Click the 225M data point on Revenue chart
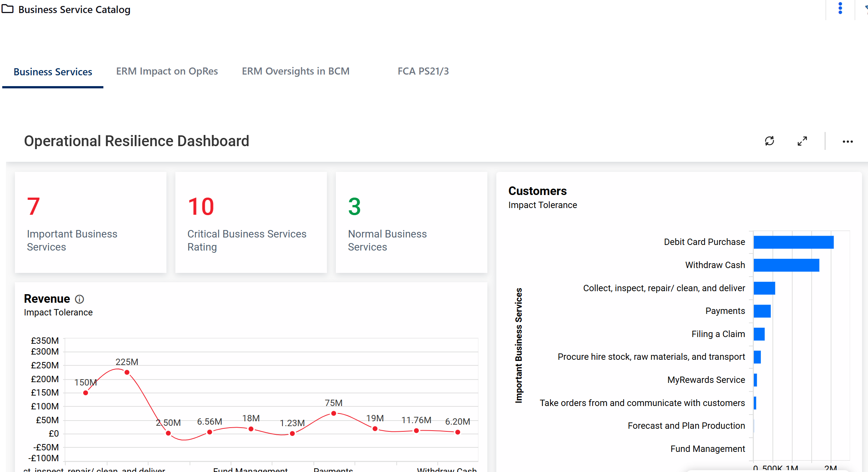Screen dimensions: 868x472 coord(127,372)
